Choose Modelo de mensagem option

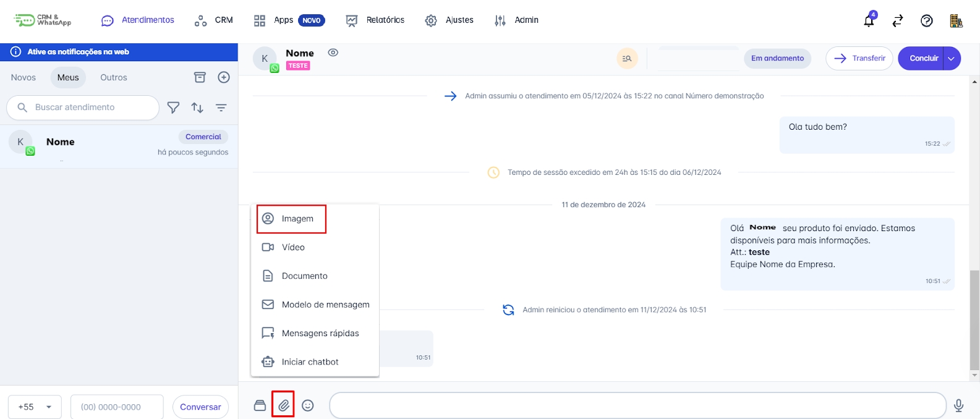click(x=315, y=305)
